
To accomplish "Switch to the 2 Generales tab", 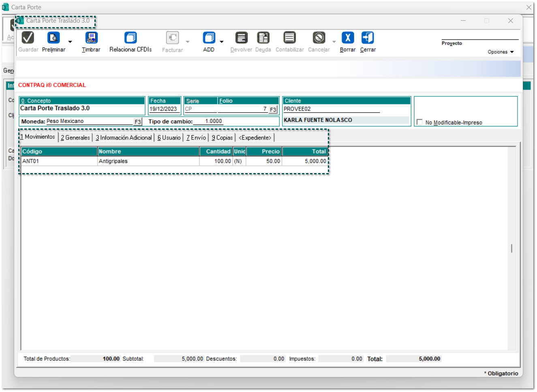I will pyautogui.click(x=75, y=138).
